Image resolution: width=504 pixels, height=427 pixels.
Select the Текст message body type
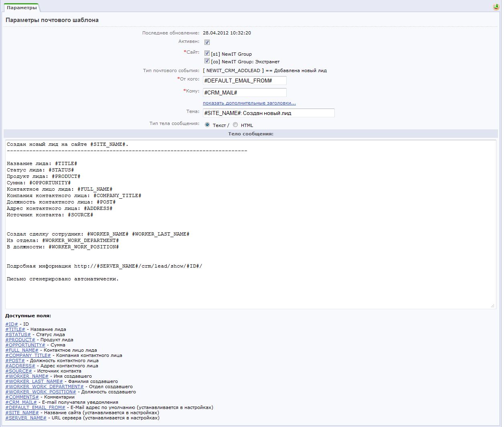click(207, 125)
